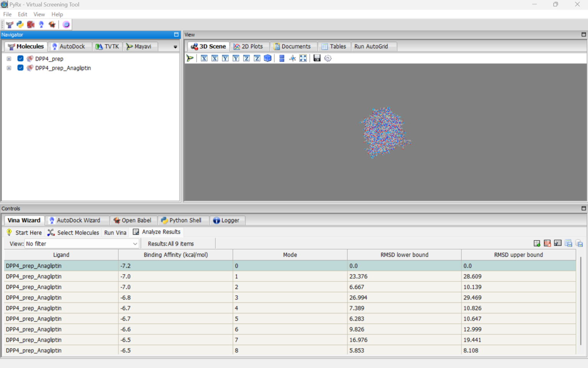
Task: Uncheck the DPP4_prep molecule checkbox
Action: click(x=20, y=59)
